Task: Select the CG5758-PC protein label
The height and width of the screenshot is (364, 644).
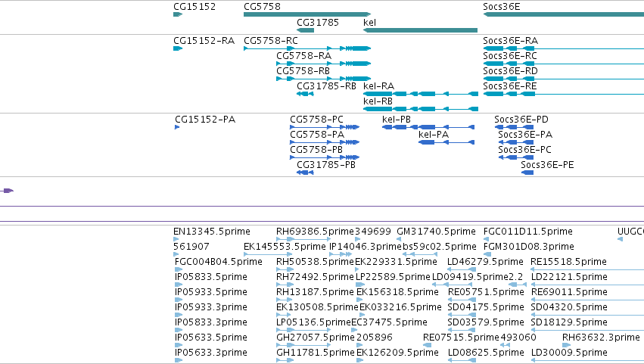Action: tap(316, 120)
